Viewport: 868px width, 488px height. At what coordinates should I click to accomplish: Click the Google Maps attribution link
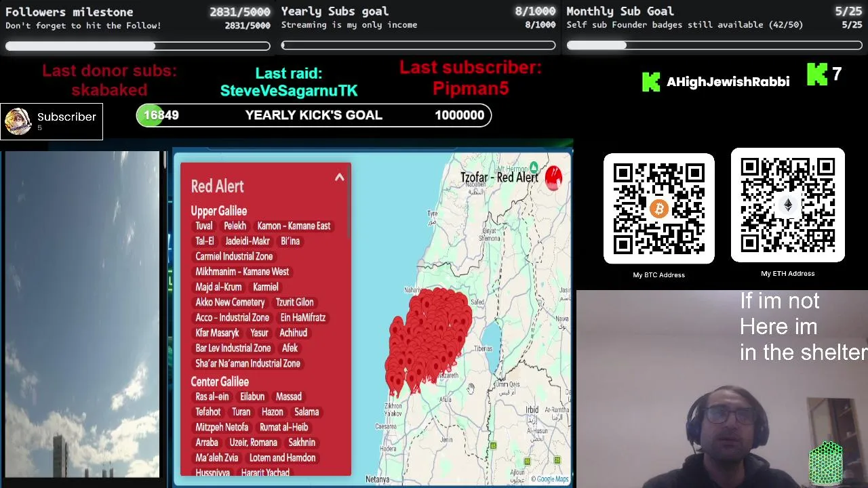coord(550,479)
